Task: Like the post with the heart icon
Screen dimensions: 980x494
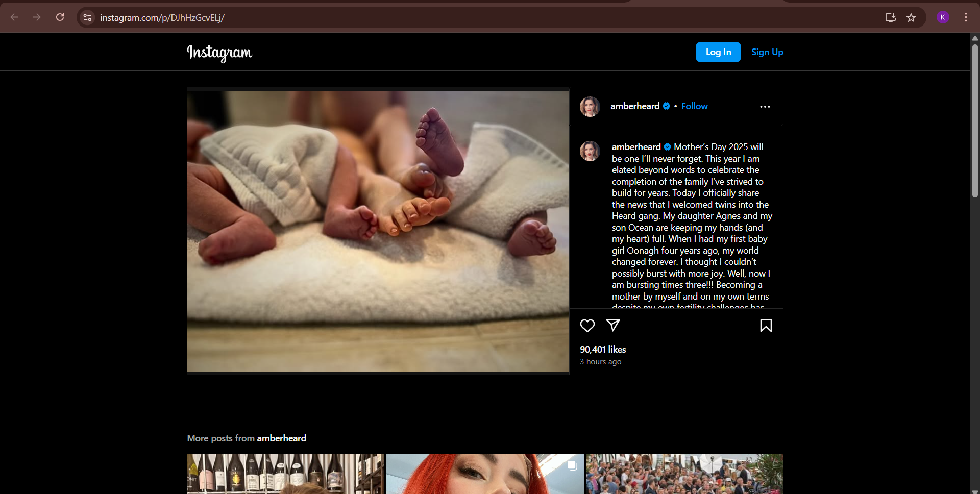Action: pos(587,326)
